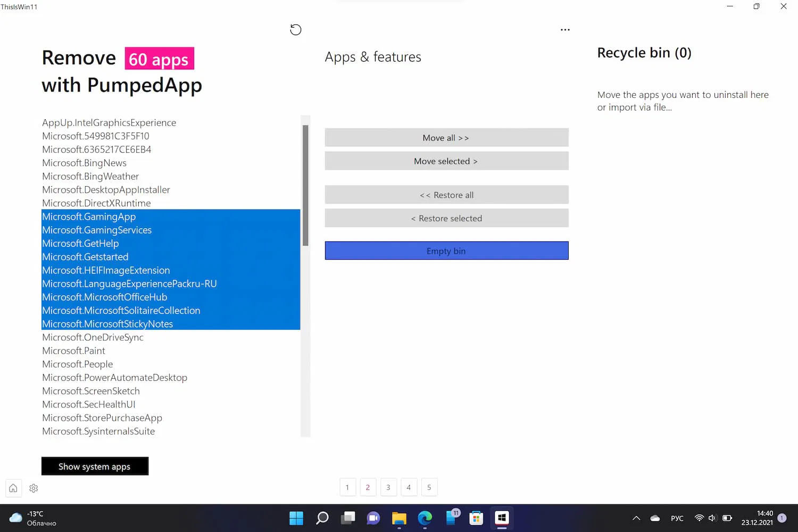Select Microsoft.DirectXRuntime in the list
Screen dimensions: 798x532
[x=171, y=203]
